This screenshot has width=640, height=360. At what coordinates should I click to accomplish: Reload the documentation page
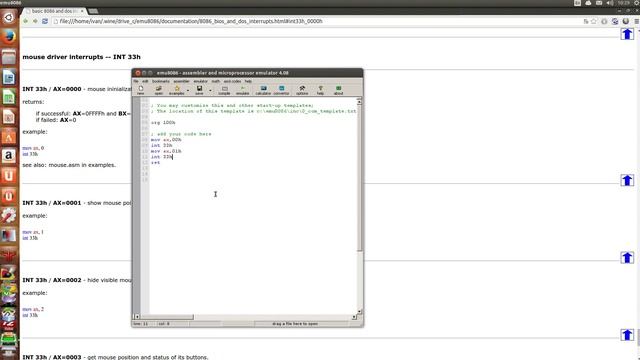(x=45, y=21)
